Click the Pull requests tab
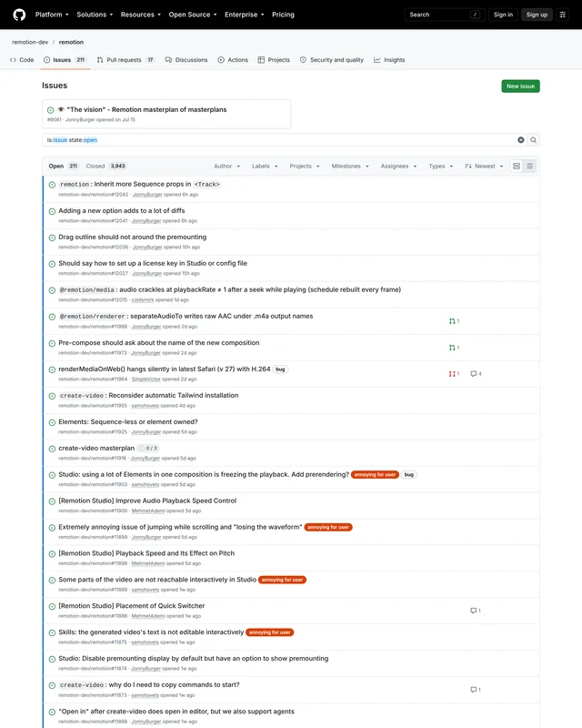The width and height of the screenshot is (582, 728). tap(125, 60)
